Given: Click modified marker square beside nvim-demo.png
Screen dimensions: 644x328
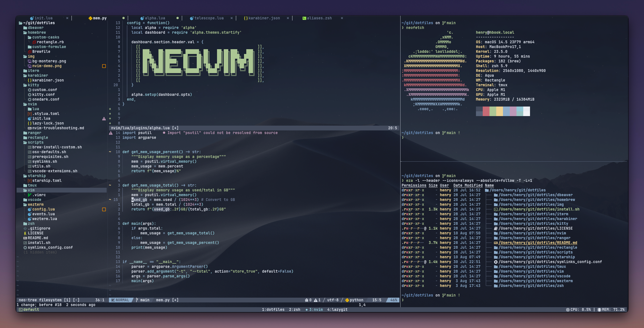Looking at the screenshot, I should (x=104, y=66).
